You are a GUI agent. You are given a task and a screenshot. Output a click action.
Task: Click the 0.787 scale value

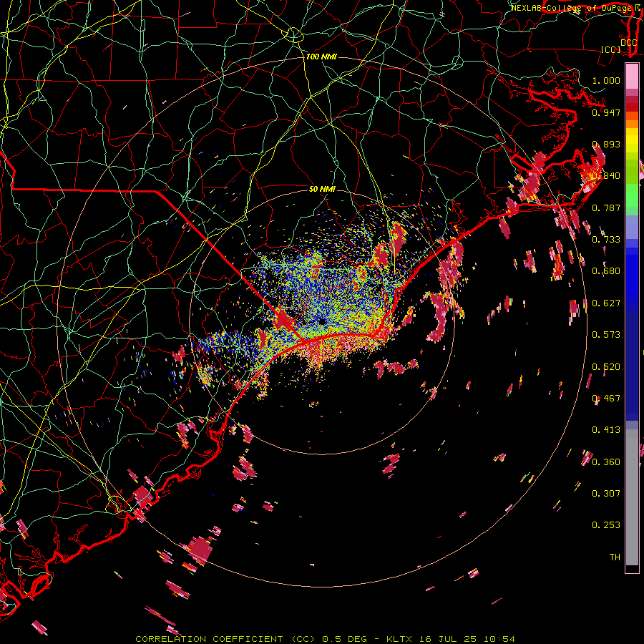tap(606, 208)
